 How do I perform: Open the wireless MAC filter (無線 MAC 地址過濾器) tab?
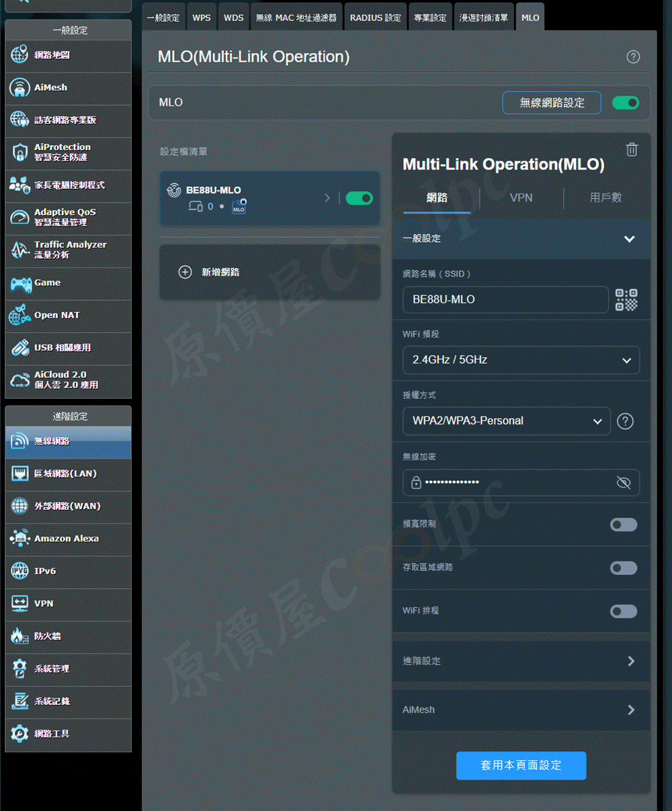296,17
